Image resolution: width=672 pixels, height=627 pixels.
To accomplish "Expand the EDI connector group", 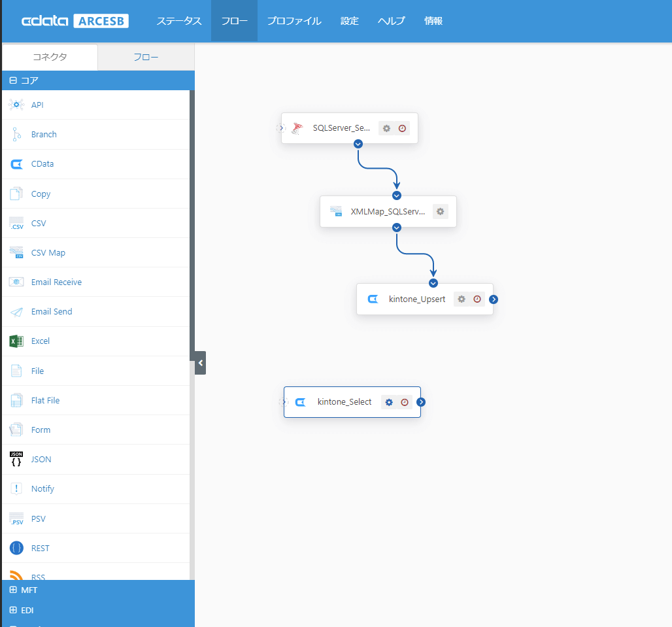I will click(13, 610).
